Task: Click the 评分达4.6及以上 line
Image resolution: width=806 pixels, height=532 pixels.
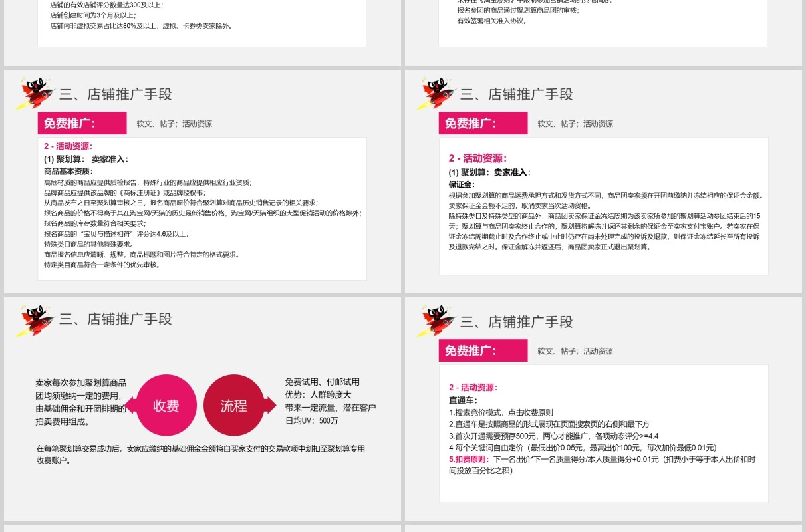Action: pos(116,234)
